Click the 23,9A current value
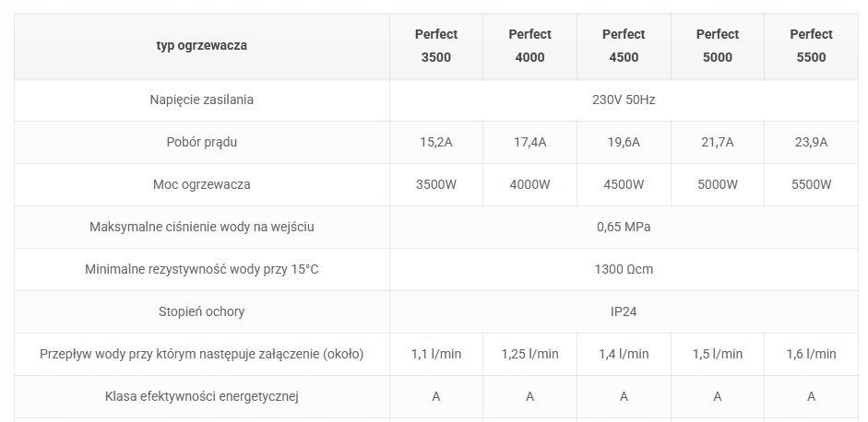 pos(811,142)
